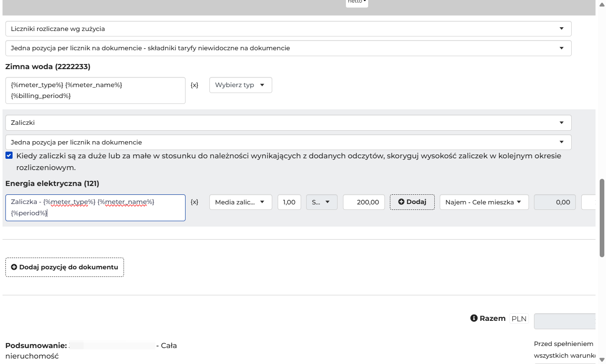
Task: Open the 'Wybierz typ' dropdown
Action: coord(240,85)
